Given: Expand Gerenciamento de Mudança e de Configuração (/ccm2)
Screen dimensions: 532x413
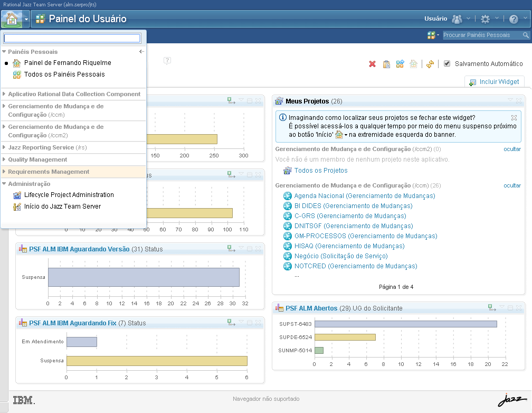Looking at the screenshot, I should 4,127.
